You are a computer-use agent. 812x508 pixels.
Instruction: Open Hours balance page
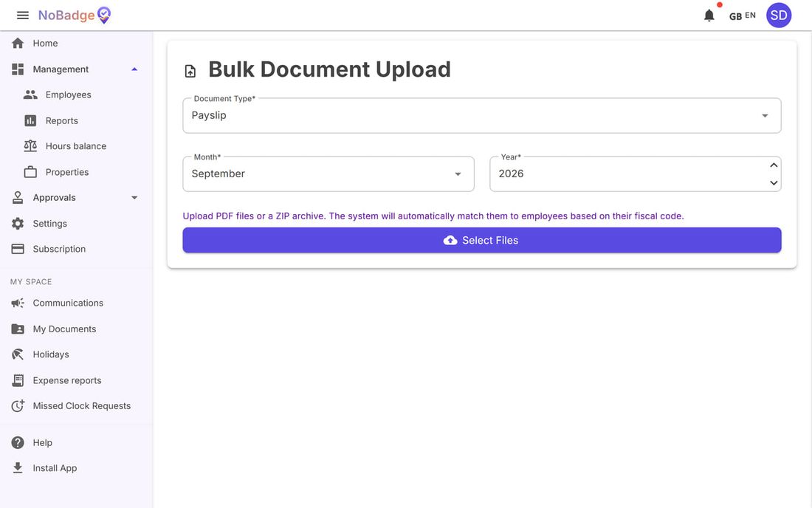click(x=75, y=145)
